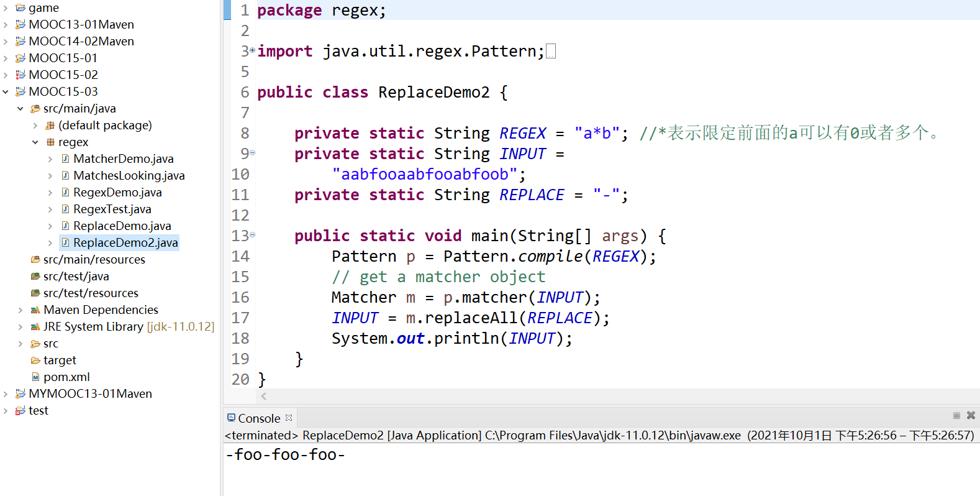Click the (default package) icon

50,126
